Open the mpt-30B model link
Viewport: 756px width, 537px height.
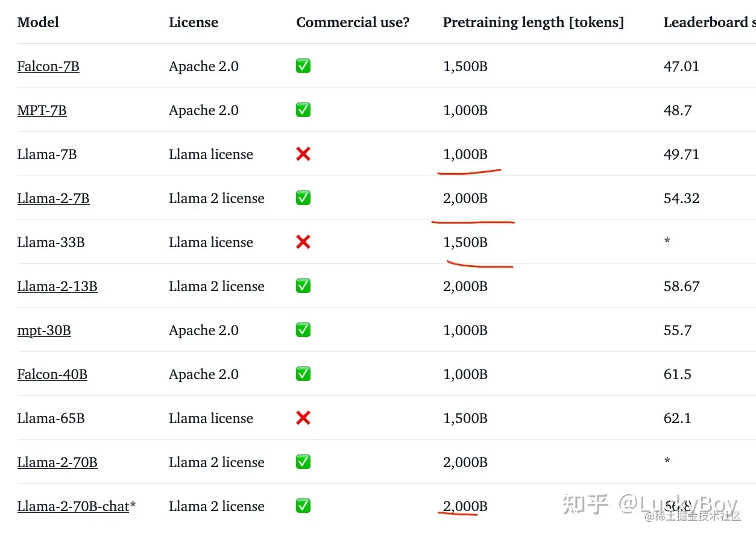[x=44, y=330]
